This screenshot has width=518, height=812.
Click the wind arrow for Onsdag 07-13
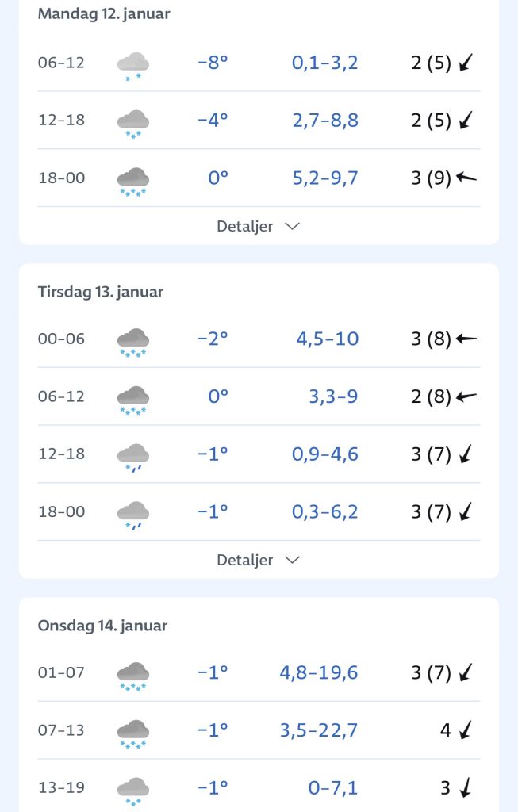pos(466,730)
